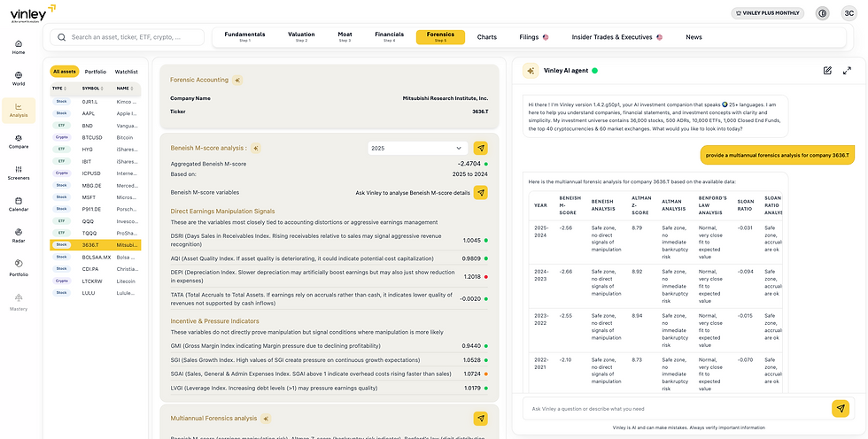This screenshot has height=439, width=868.
Task: Select the Portfolio filter in asset list
Action: click(x=96, y=72)
